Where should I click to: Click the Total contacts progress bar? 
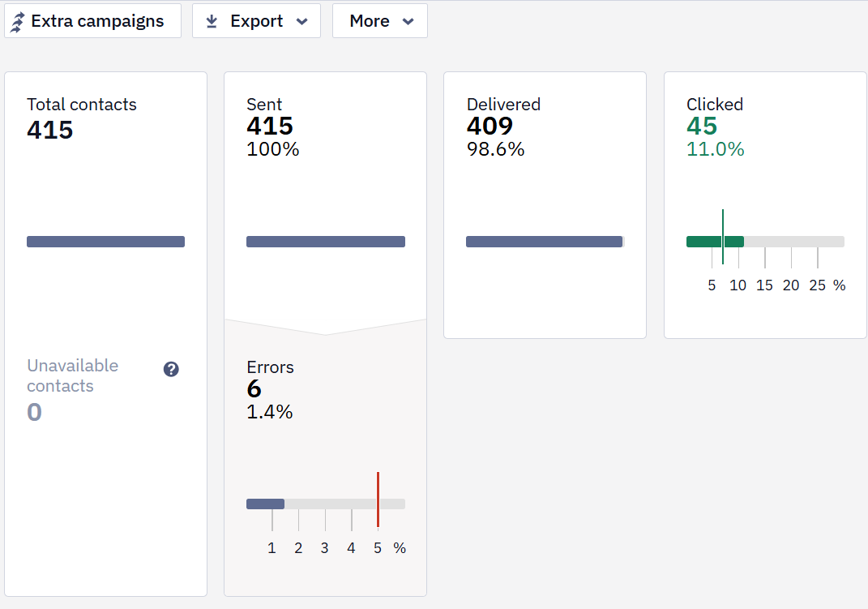pos(105,242)
